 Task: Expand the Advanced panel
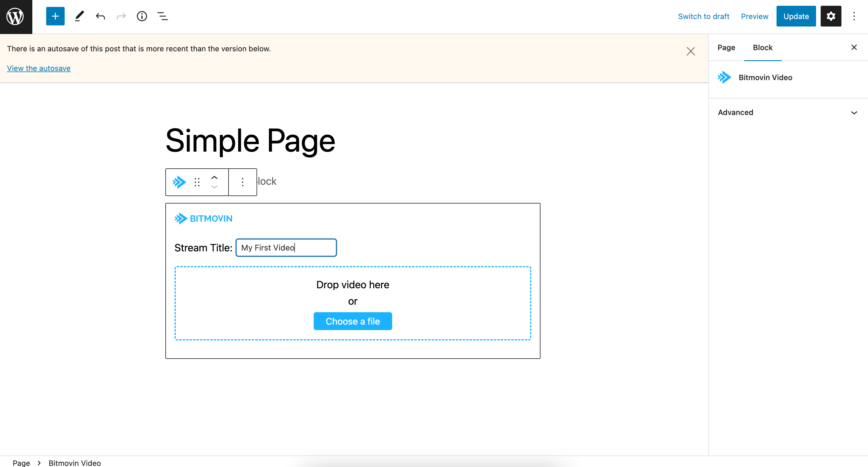pos(788,112)
